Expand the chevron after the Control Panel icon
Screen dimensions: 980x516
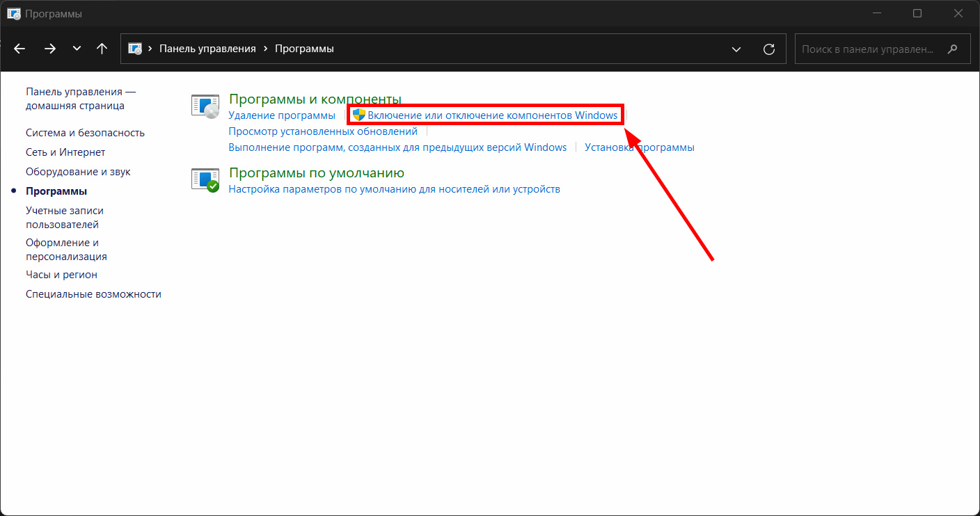150,49
